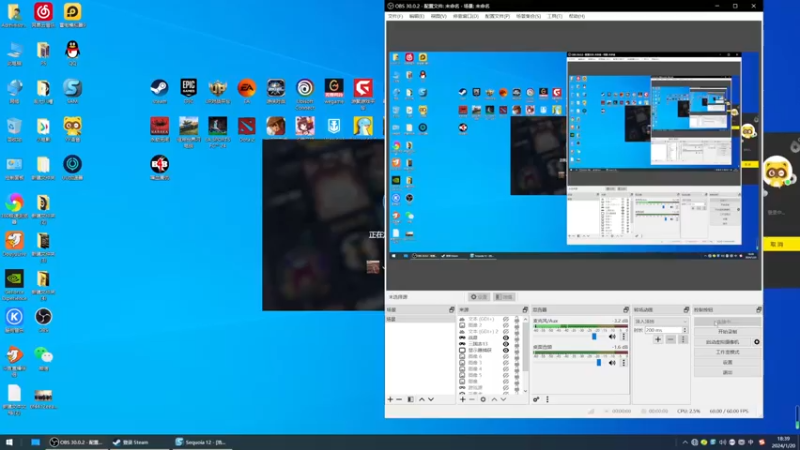Viewport: 800px width, 450px height.
Task: Open the 文件(F) menu
Action: pos(395,16)
